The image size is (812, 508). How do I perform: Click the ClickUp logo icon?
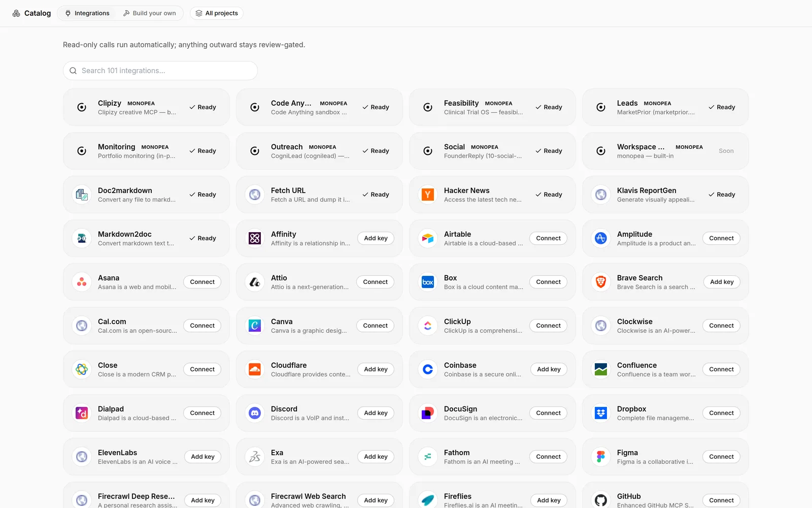[x=428, y=326]
